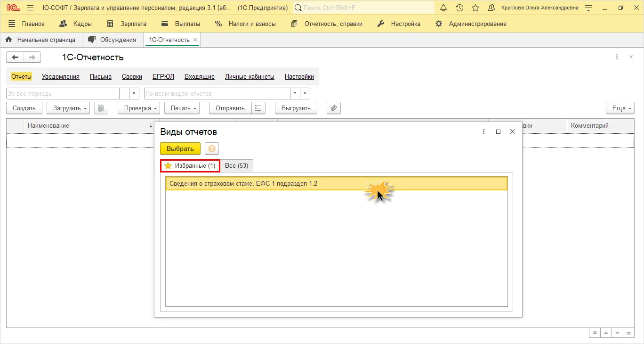
Task: Open the Еще dropdown
Action: pos(620,108)
